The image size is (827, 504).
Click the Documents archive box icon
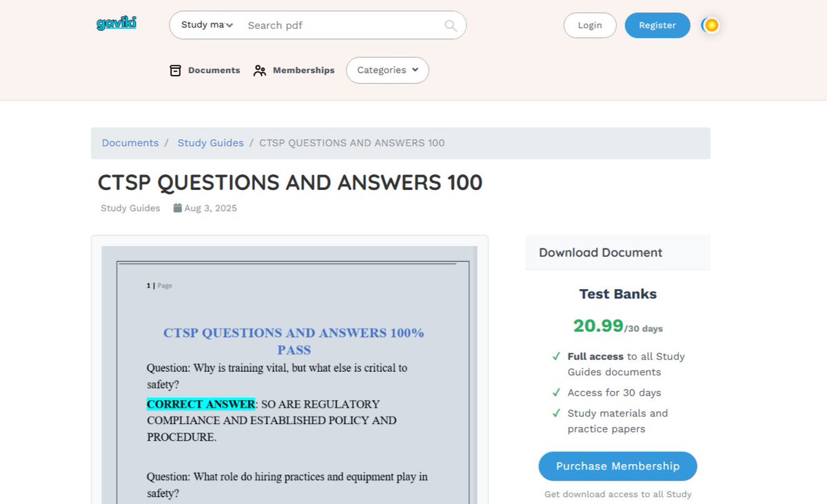[x=176, y=70]
